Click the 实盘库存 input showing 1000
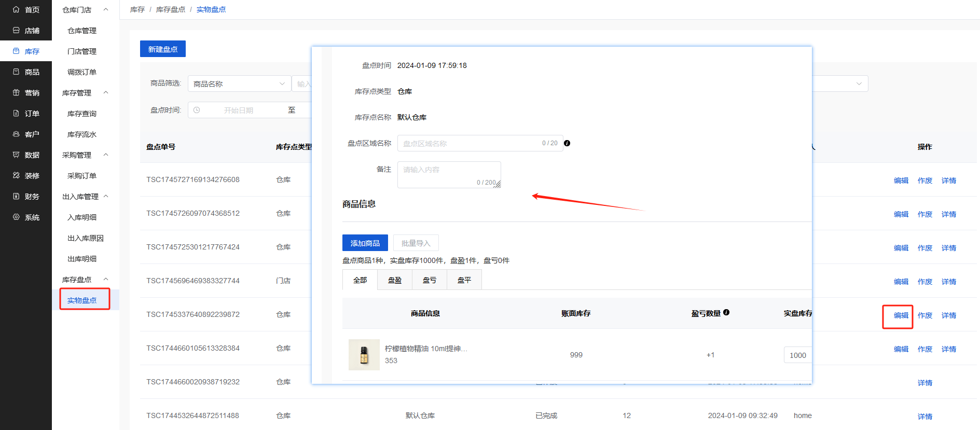Screen dimensions: 980x430 click(798, 355)
